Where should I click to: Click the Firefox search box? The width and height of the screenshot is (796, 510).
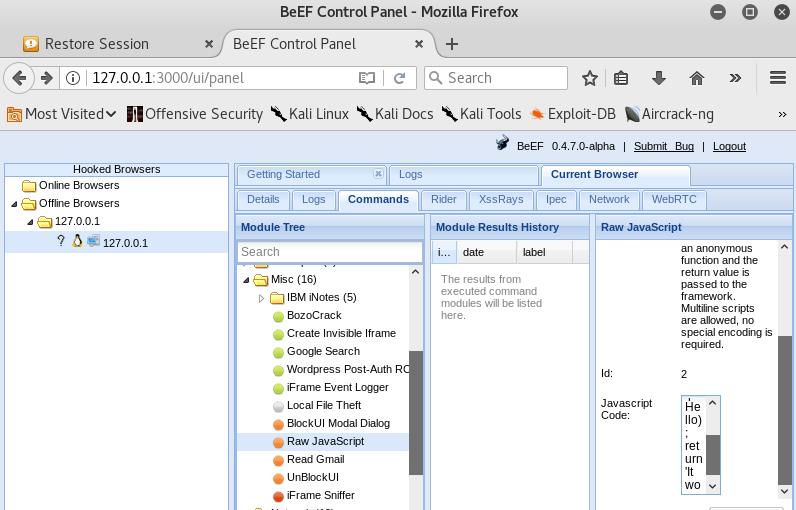tap(496, 78)
